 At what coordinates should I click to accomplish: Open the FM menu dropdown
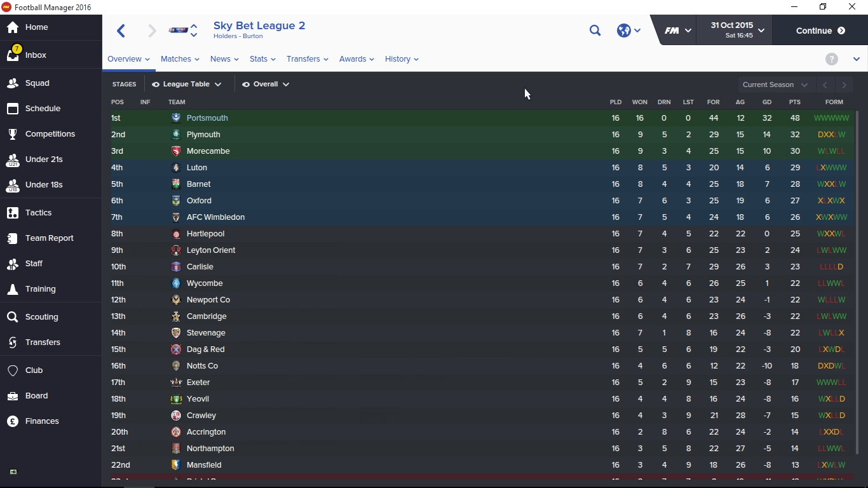pos(678,30)
